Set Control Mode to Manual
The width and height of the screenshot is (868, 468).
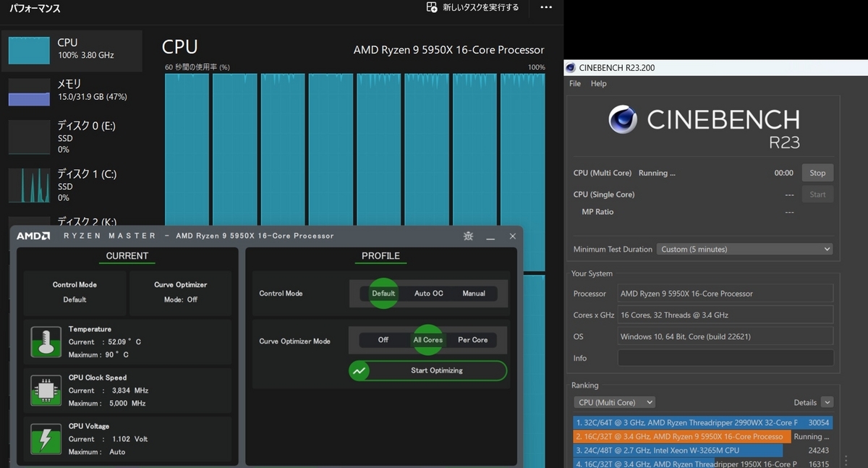(x=474, y=293)
